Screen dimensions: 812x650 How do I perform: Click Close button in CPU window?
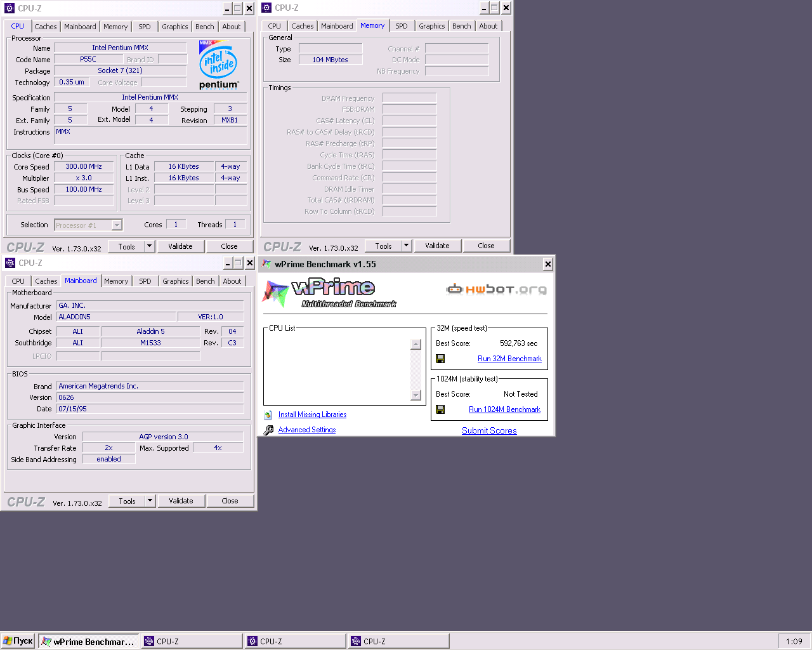(229, 246)
